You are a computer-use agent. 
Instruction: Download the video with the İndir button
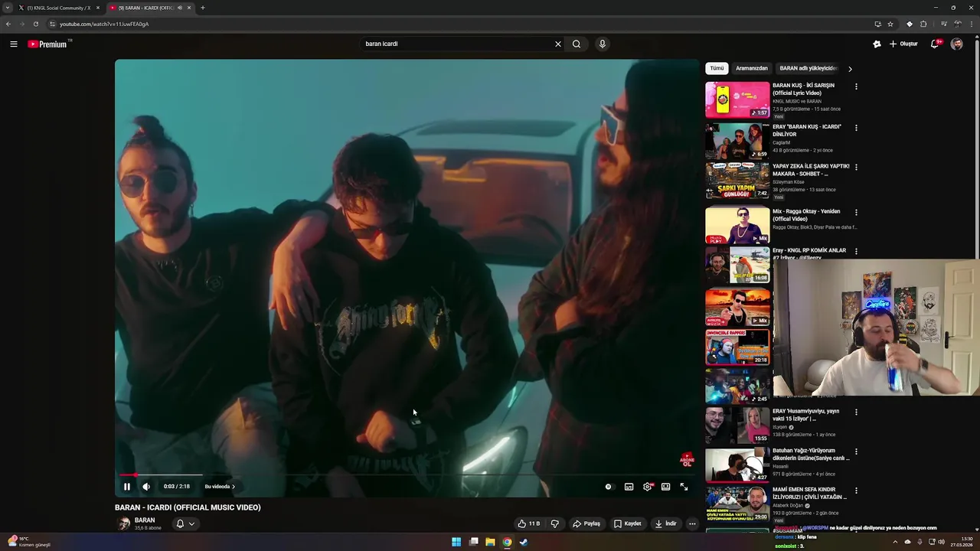[x=666, y=523]
